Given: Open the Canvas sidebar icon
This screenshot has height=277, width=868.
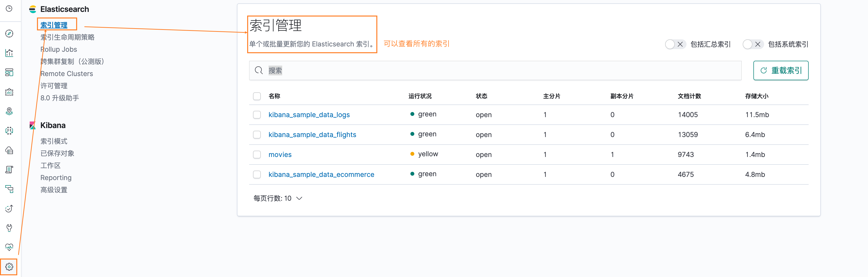Looking at the screenshot, I should pos(9,92).
